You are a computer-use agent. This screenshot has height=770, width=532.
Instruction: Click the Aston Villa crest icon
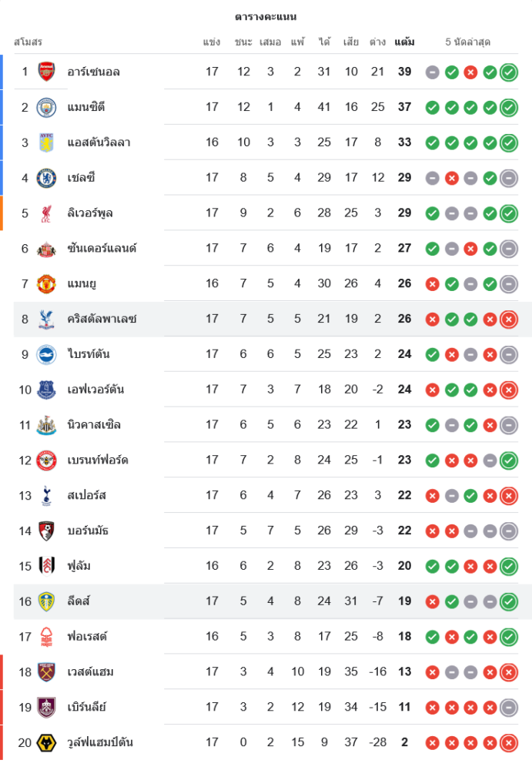coord(46,142)
